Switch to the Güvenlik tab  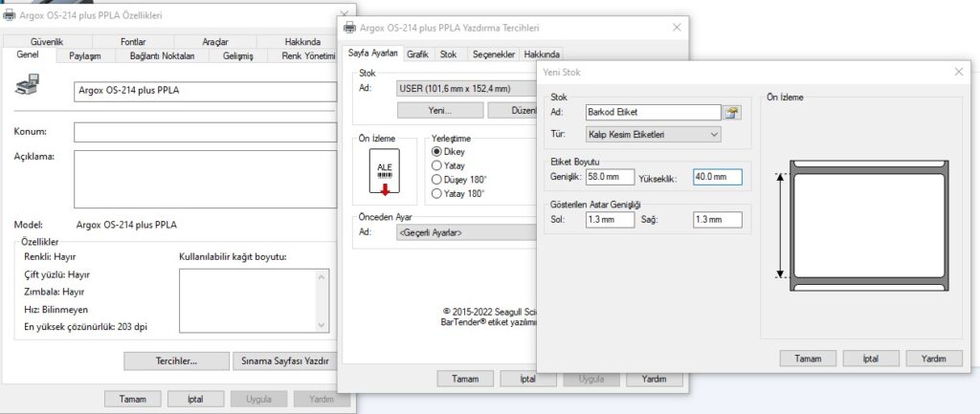tap(47, 42)
